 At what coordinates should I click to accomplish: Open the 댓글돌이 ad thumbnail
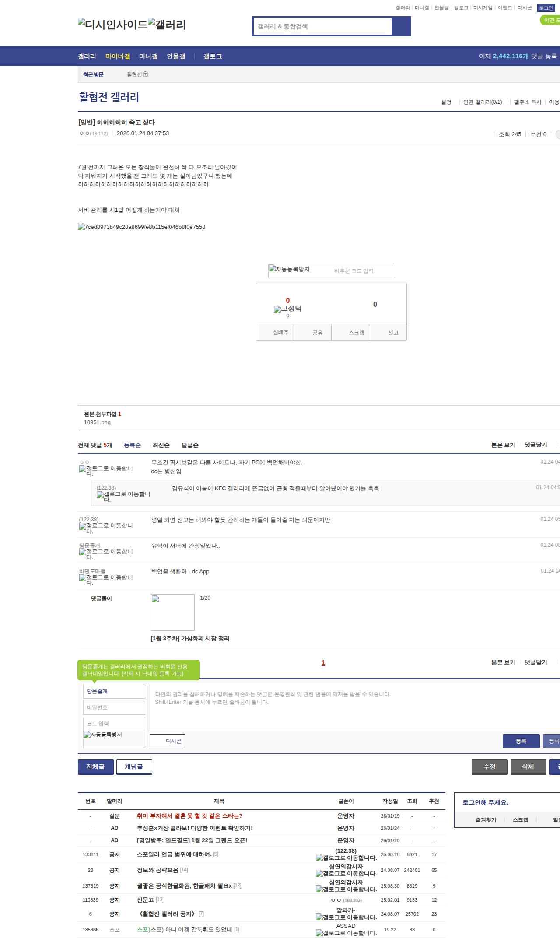[x=172, y=612]
